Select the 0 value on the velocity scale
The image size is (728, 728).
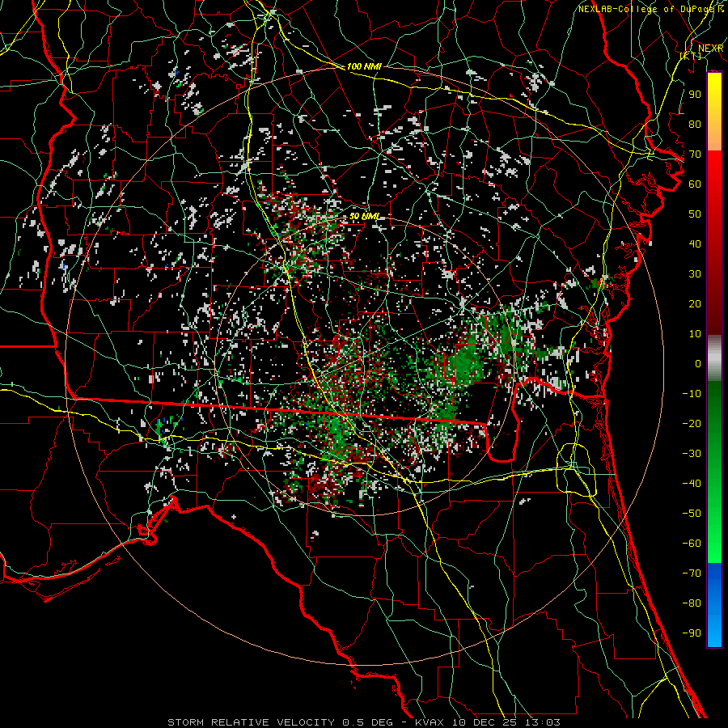point(698,363)
